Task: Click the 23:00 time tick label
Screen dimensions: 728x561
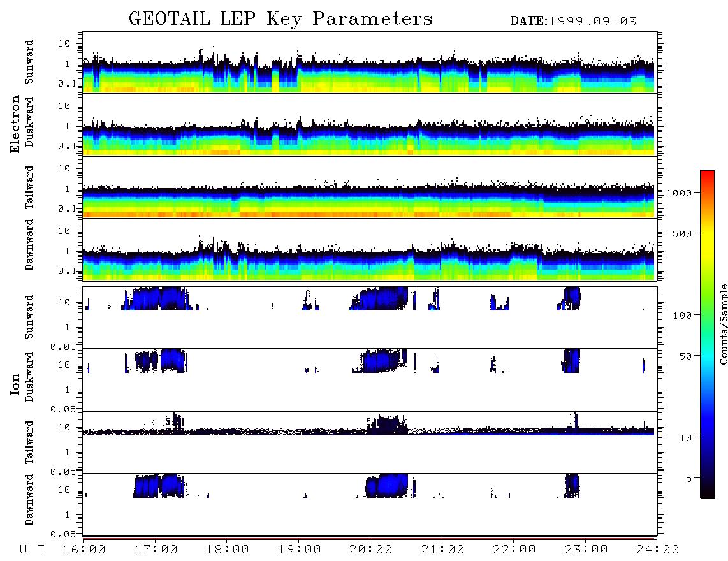Action: click(586, 550)
